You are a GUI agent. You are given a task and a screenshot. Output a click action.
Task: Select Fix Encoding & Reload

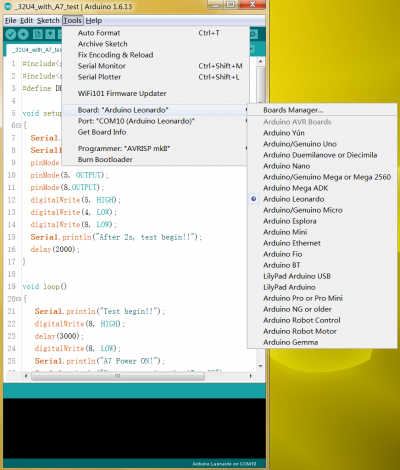[156, 55]
